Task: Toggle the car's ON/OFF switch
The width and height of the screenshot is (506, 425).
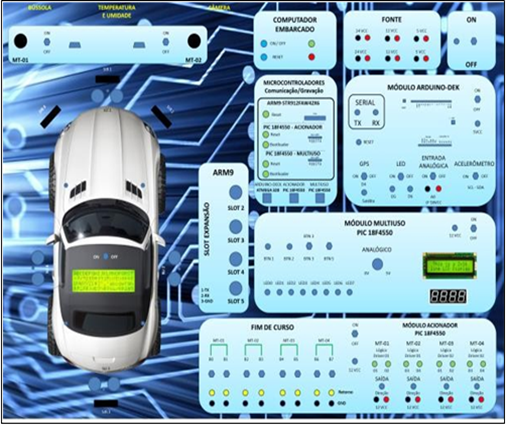Action: [x=106, y=257]
